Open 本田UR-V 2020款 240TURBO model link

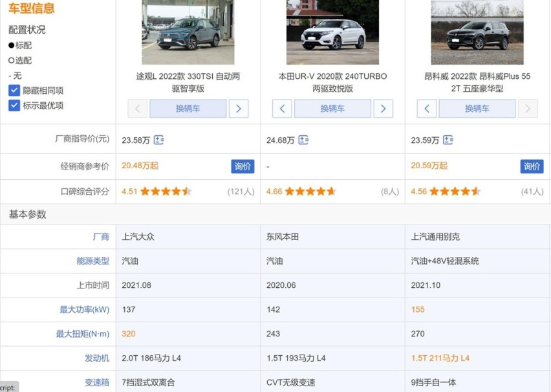[332, 82]
